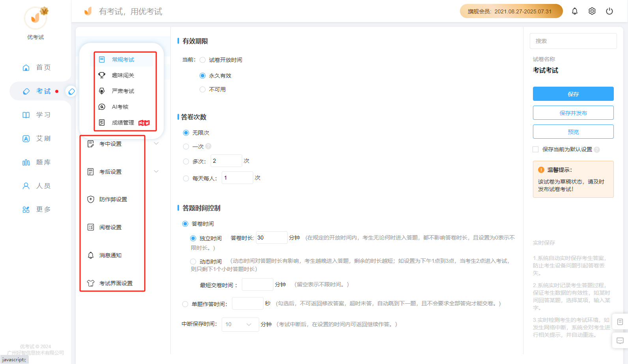Select the 无限次 radio option
The image size is (628, 364).
[186, 133]
